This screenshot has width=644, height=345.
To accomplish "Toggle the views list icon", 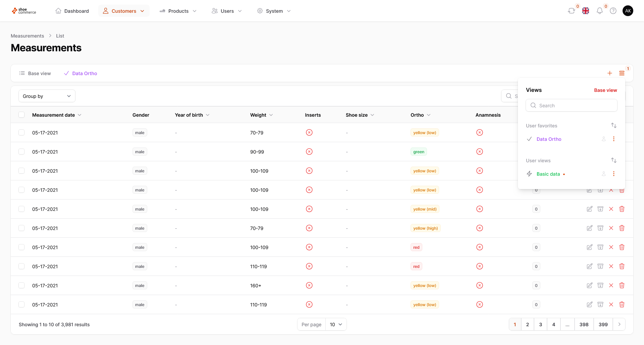I will point(622,73).
